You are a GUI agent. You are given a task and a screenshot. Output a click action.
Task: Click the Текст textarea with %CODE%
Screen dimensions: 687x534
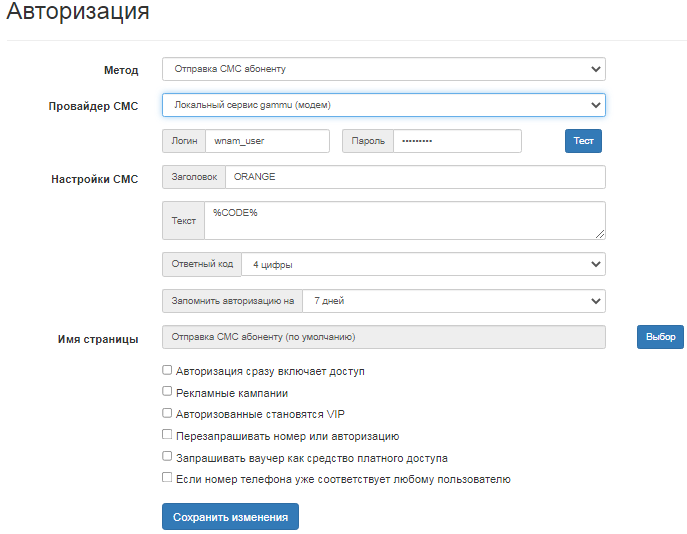[404, 220]
